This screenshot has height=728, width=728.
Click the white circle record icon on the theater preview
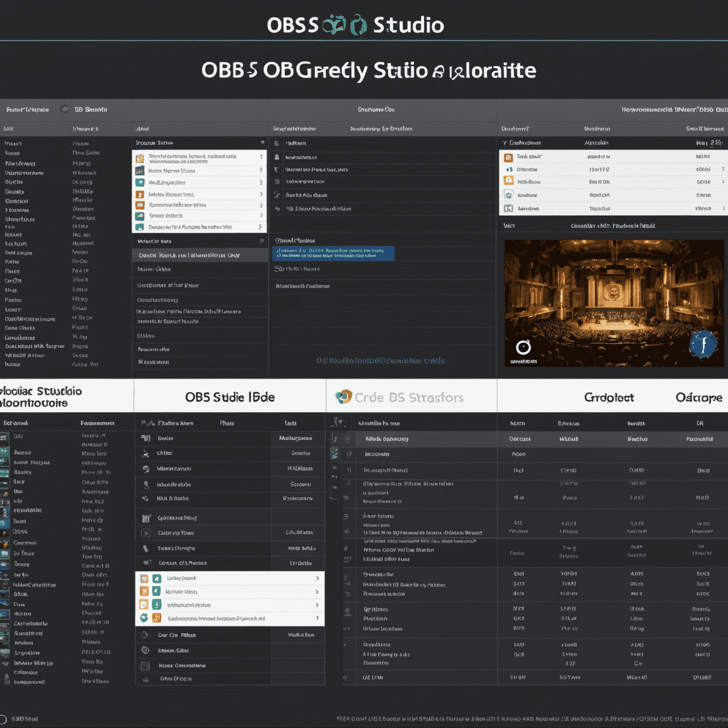[523, 347]
